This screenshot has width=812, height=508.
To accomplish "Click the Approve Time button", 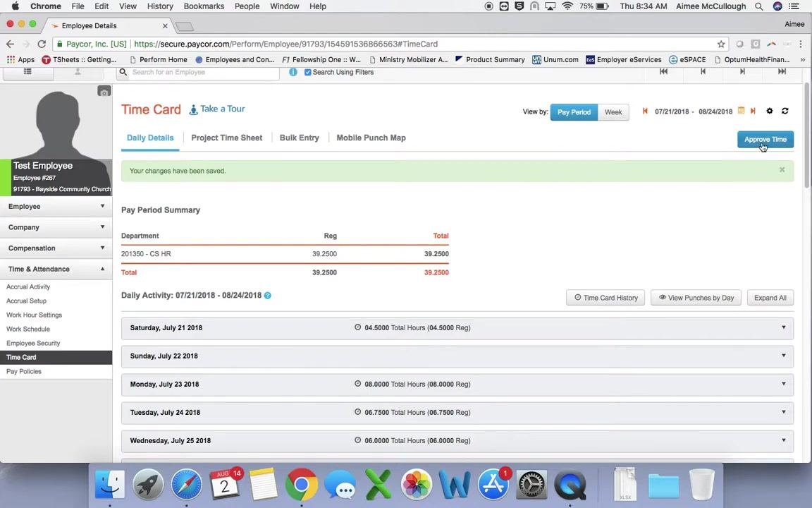I will (x=765, y=140).
